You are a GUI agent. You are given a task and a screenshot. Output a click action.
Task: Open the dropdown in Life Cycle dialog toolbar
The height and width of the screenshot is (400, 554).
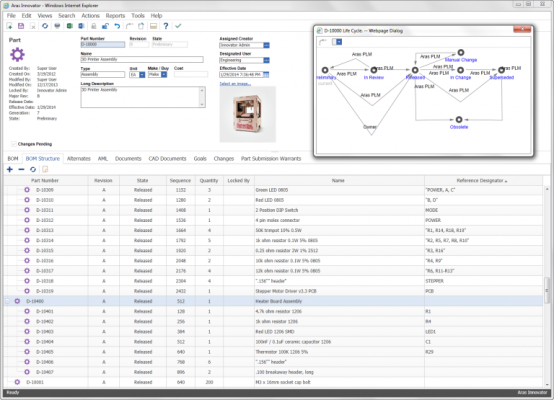coord(339,42)
